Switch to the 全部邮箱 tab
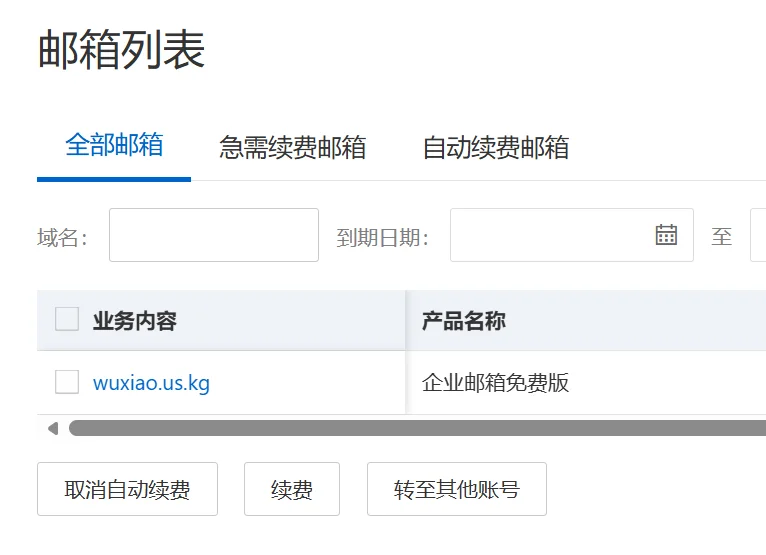The image size is (766, 555). 114,145
